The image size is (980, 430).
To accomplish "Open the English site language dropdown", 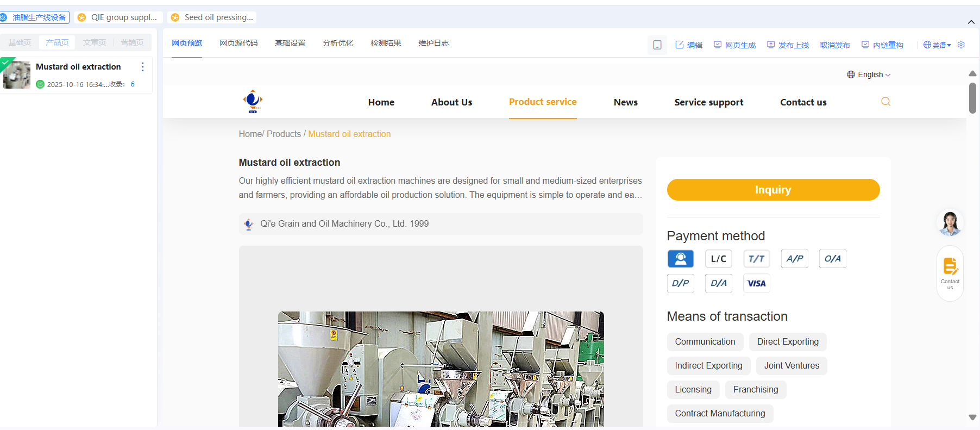I will [869, 74].
